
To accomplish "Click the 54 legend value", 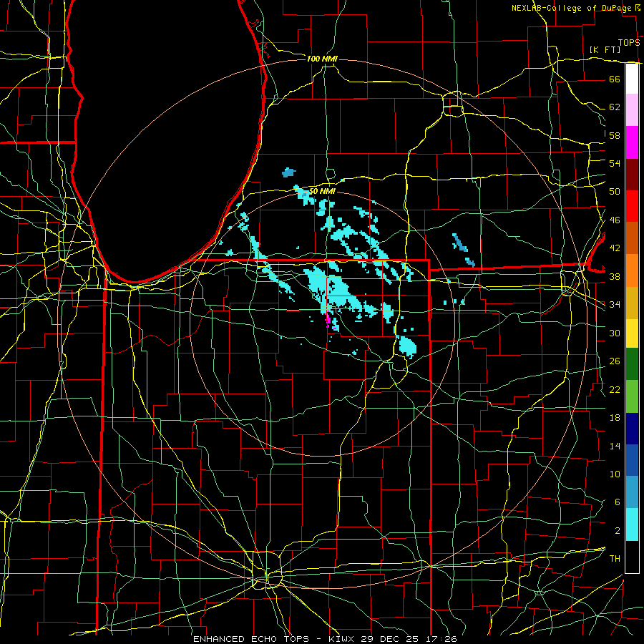I will pos(615,163).
